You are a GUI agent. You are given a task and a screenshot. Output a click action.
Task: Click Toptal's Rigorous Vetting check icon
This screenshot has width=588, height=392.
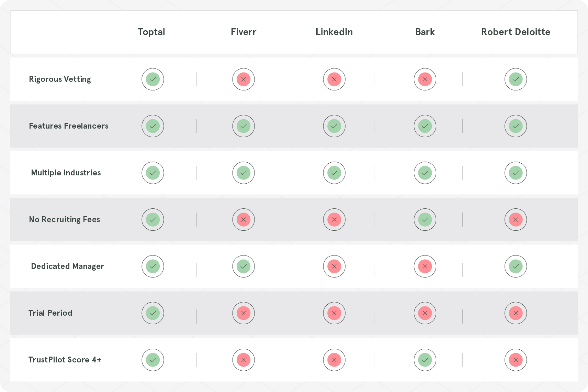pyautogui.click(x=153, y=79)
